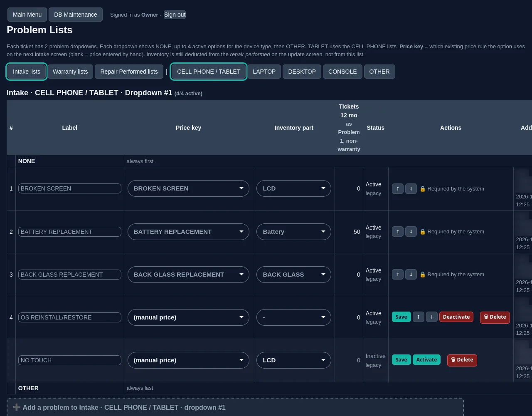
Task: Open price key dropdown for BROKEN SCREEN
Action: pyautogui.click(x=188, y=188)
